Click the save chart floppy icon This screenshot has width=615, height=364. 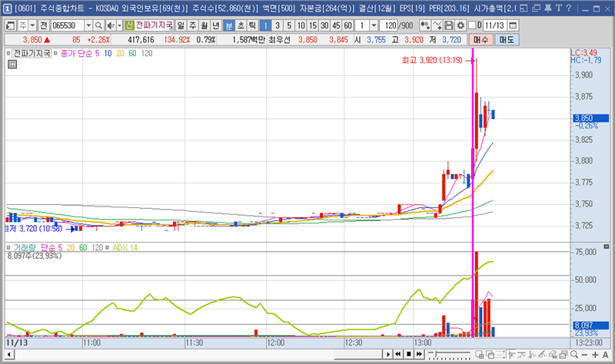pyautogui.click(x=449, y=25)
